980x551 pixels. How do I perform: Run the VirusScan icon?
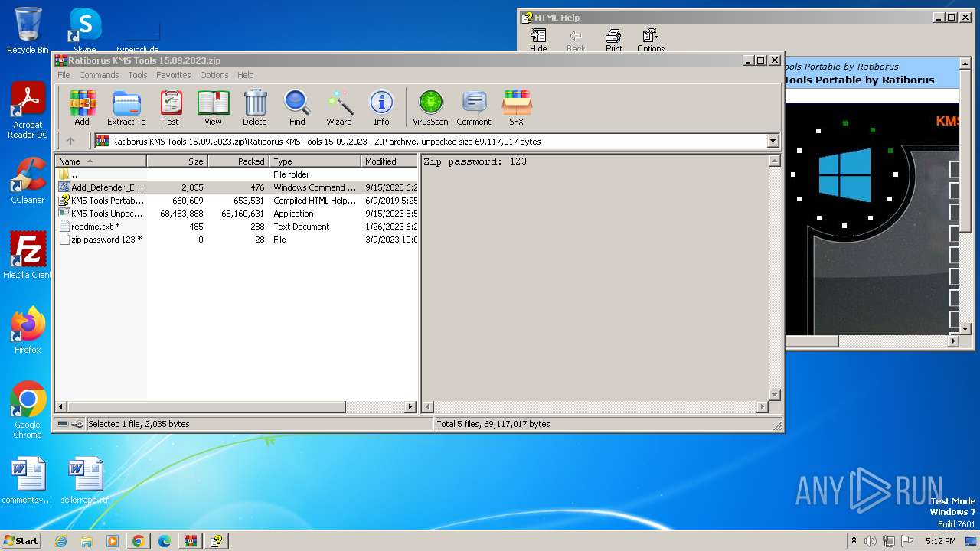coord(430,107)
